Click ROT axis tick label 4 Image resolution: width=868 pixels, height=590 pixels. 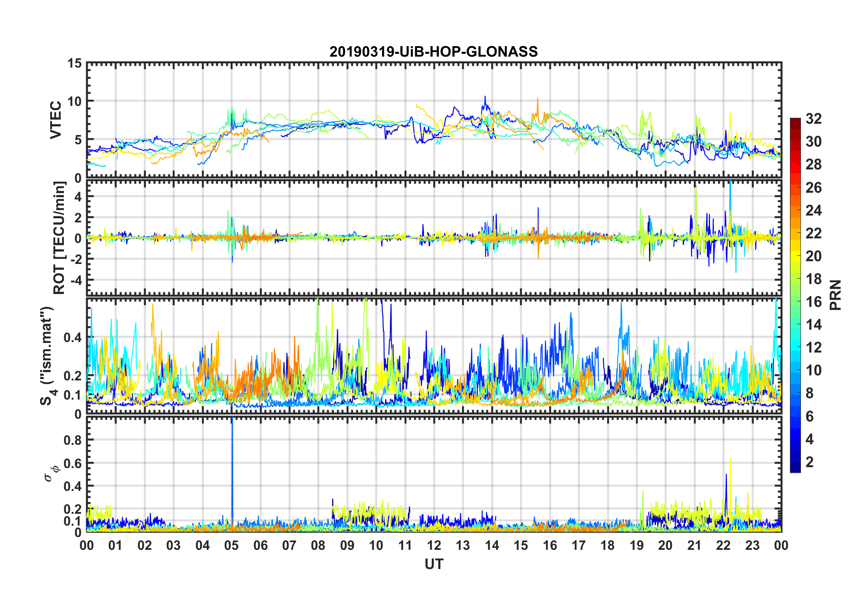(x=78, y=196)
